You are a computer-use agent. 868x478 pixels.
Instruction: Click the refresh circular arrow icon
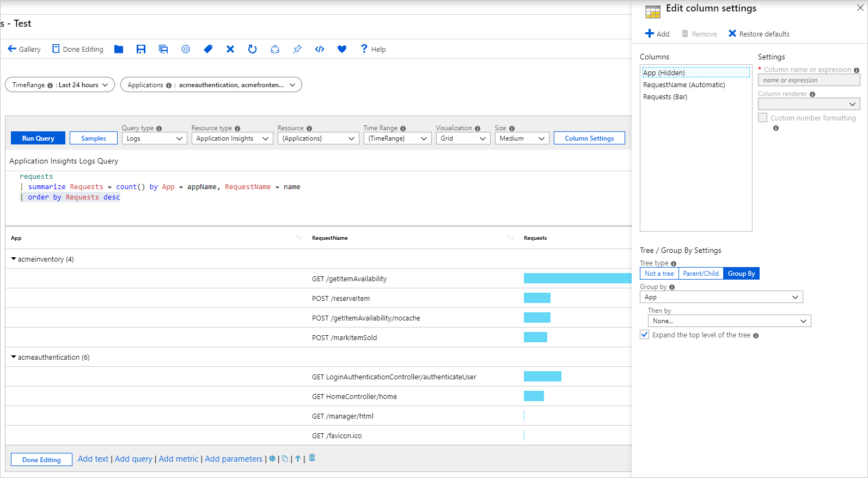(x=252, y=49)
